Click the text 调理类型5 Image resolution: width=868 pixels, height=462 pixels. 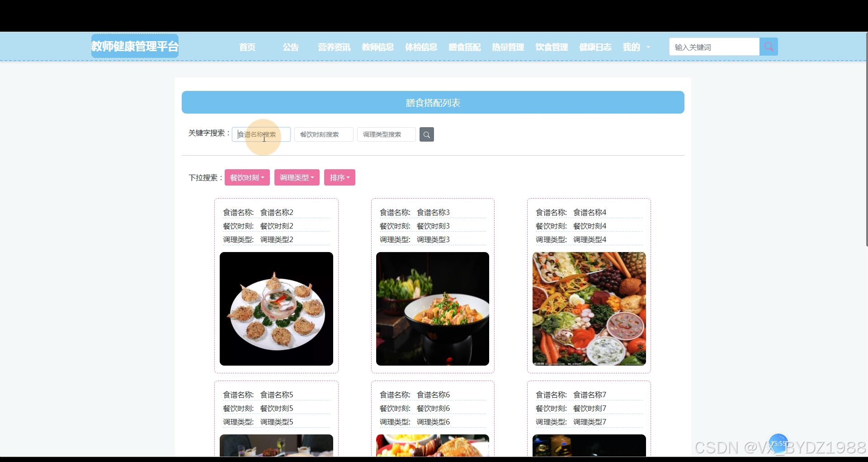[x=277, y=422]
